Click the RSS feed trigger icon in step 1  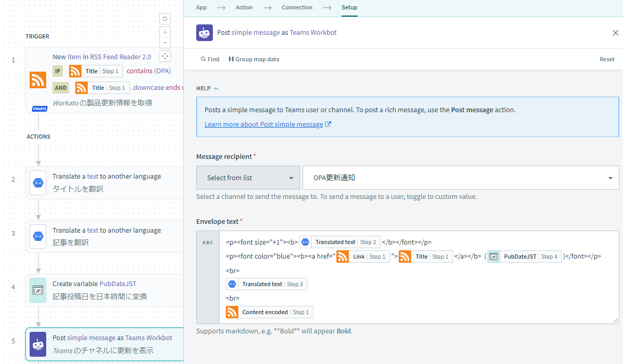38,80
